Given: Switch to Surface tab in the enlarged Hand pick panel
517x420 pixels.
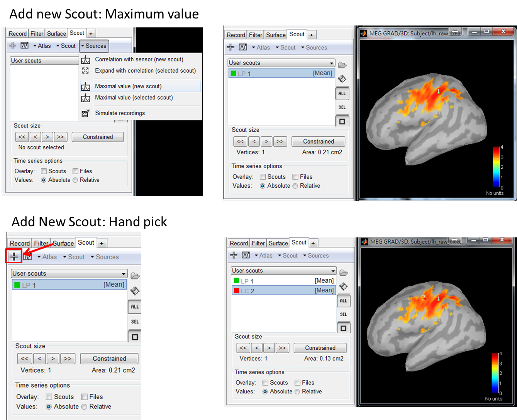Looking at the screenshot, I should pyautogui.click(x=63, y=243).
